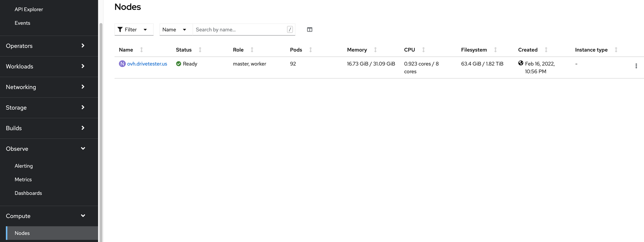Click the Networking sidebar label
Image resolution: width=644 pixels, height=242 pixels.
point(21,87)
